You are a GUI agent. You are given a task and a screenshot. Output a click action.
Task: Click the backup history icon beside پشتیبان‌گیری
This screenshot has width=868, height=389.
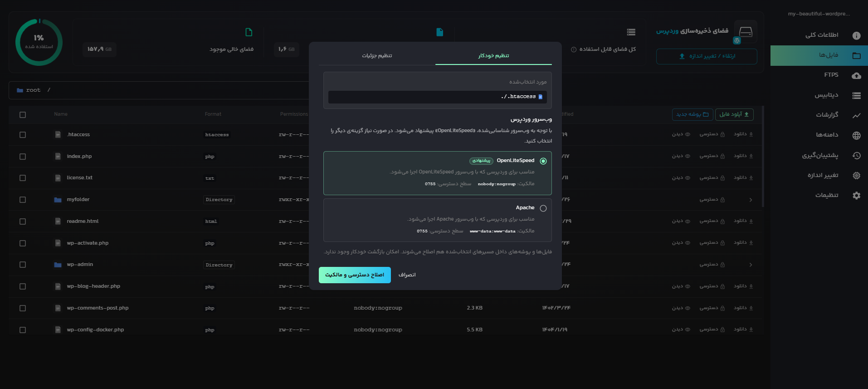pos(856,156)
